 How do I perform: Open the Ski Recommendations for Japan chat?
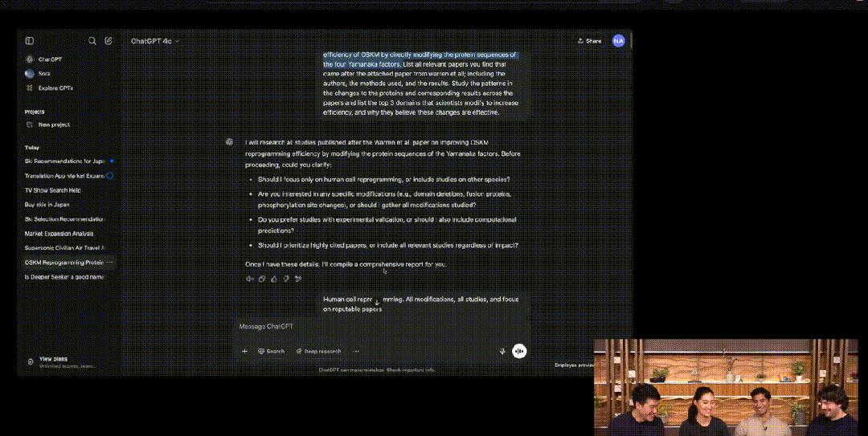69,161
